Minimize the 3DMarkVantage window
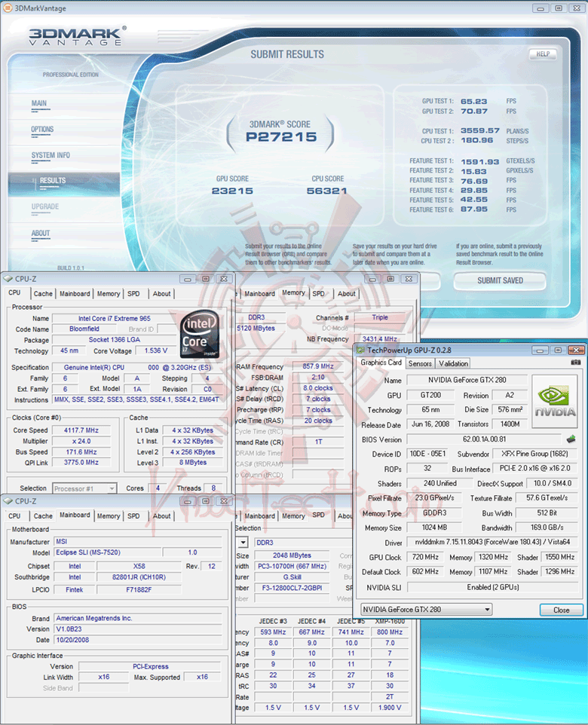This screenshot has width=588, height=725. [540, 8]
